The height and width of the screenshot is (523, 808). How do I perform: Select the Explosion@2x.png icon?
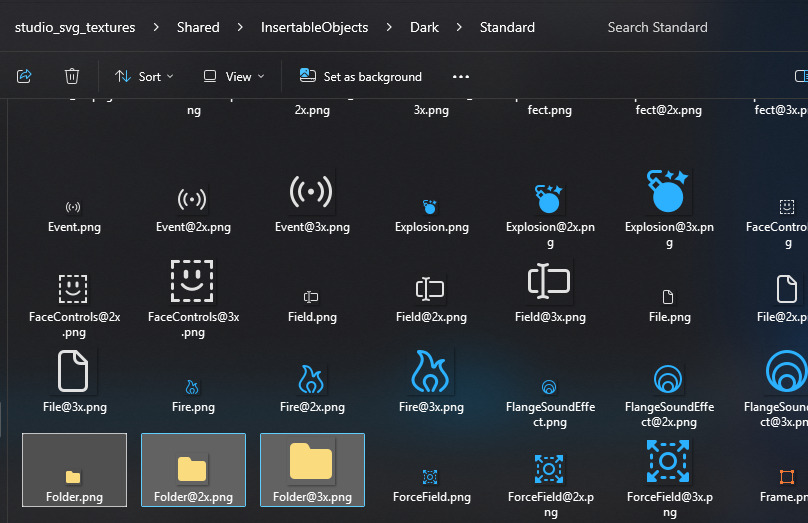click(x=549, y=199)
